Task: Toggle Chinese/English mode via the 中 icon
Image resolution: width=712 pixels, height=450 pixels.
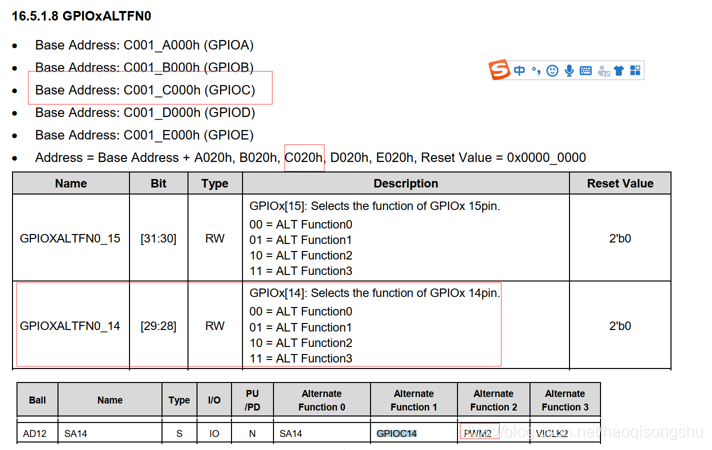Action: coord(519,70)
